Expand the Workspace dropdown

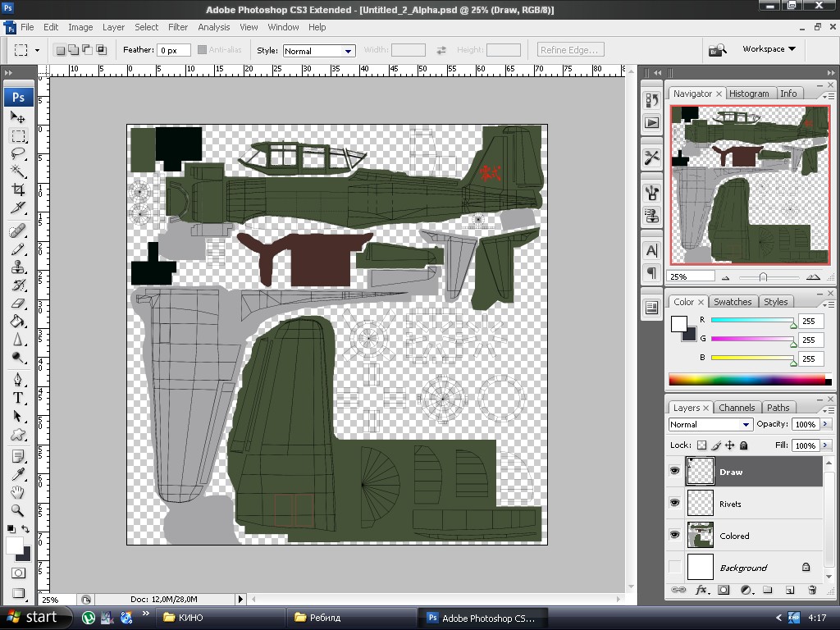(x=769, y=49)
